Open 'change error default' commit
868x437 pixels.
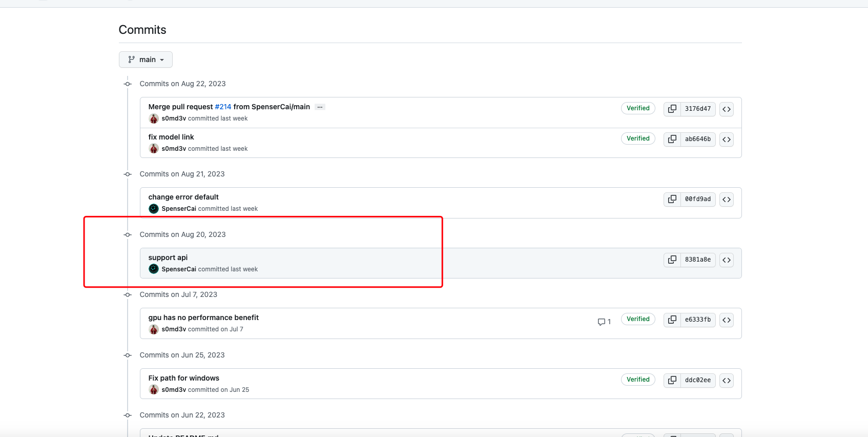coord(183,197)
